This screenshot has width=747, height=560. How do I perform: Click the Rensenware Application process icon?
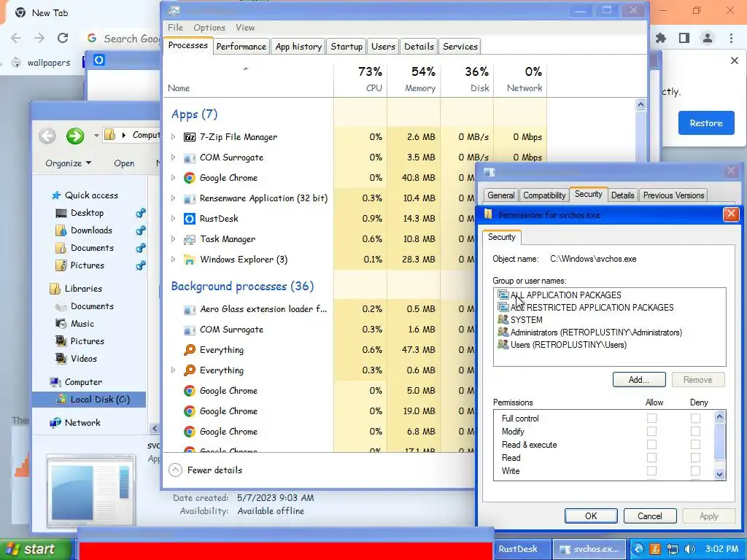pyautogui.click(x=190, y=198)
